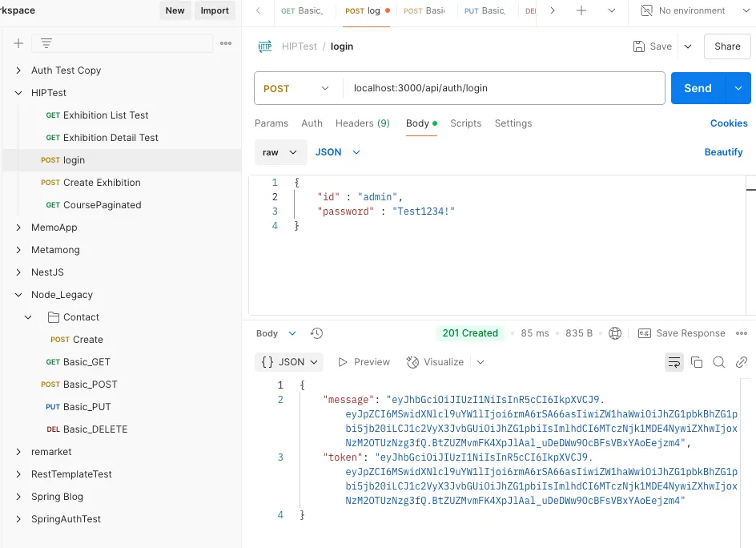The width and height of the screenshot is (756, 548).
Task: Toggle line wrap in response viewer
Action: pos(674,362)
